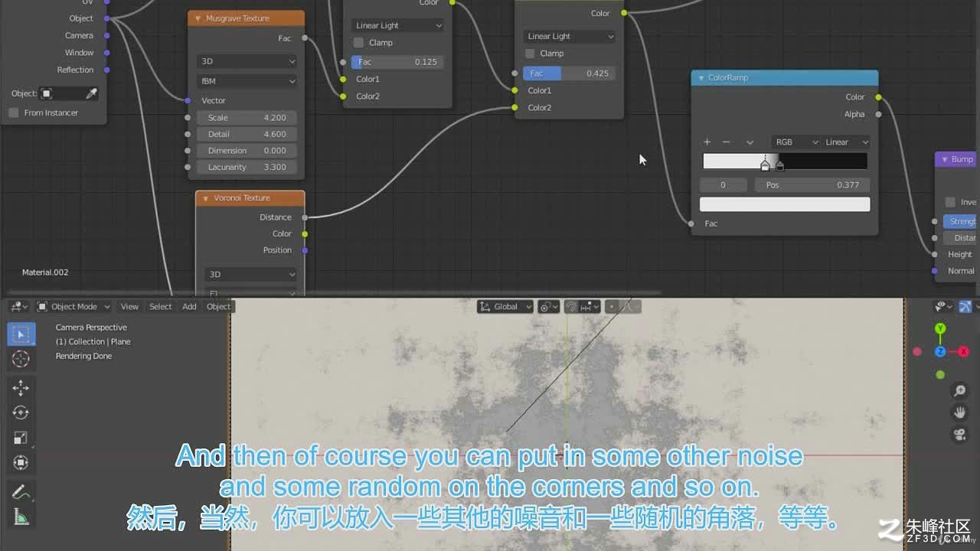Screen dimensions: 980x551
Task: Click the Musgrave Lacunarity 3.300 field
Action: (x=247, y=167)
